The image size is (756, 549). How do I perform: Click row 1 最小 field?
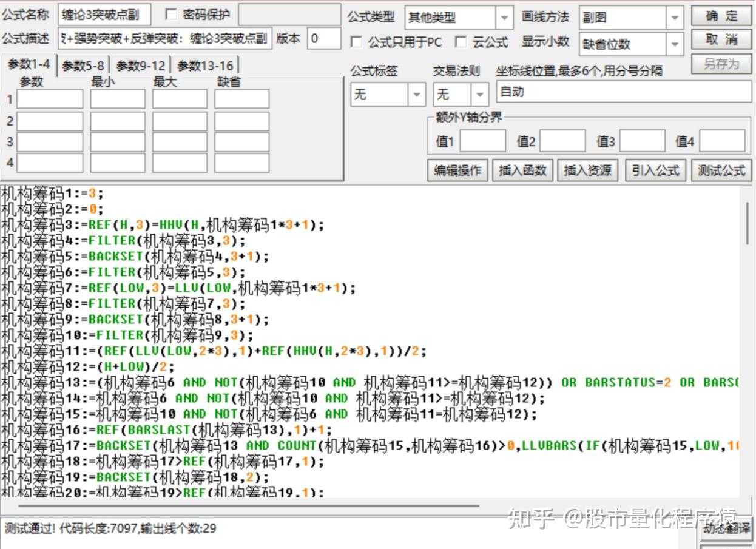(118, 99)
